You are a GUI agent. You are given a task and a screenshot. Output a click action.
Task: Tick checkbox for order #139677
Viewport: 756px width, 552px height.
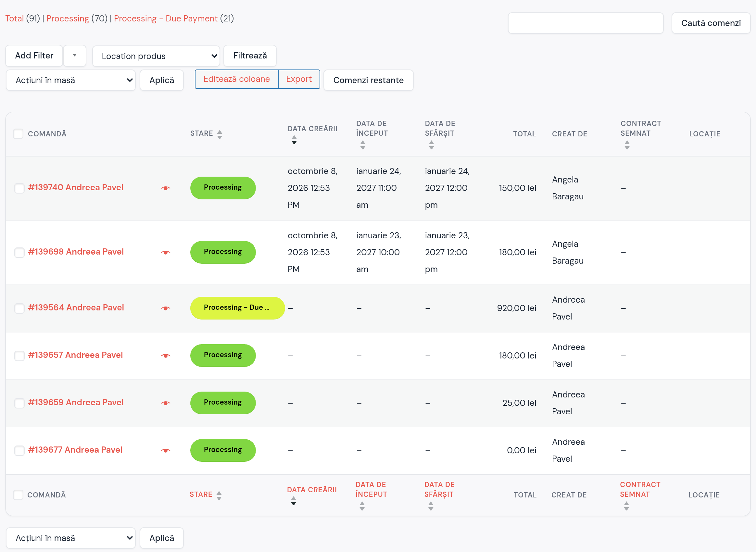(x=19, y=450)
